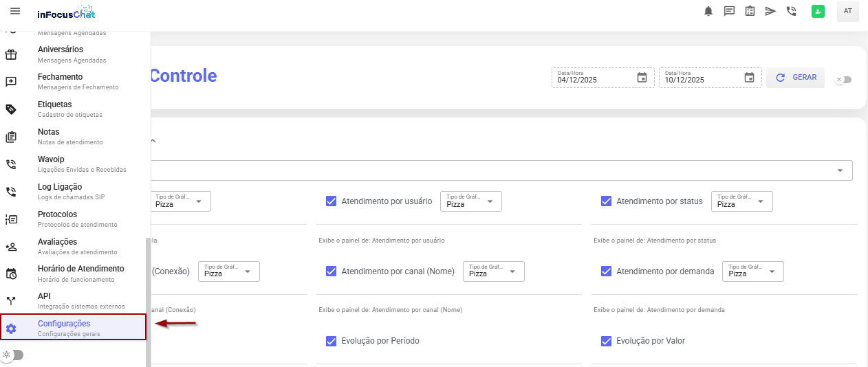Uncheck Atendimento por usuário checkbox

pos(331,201)
